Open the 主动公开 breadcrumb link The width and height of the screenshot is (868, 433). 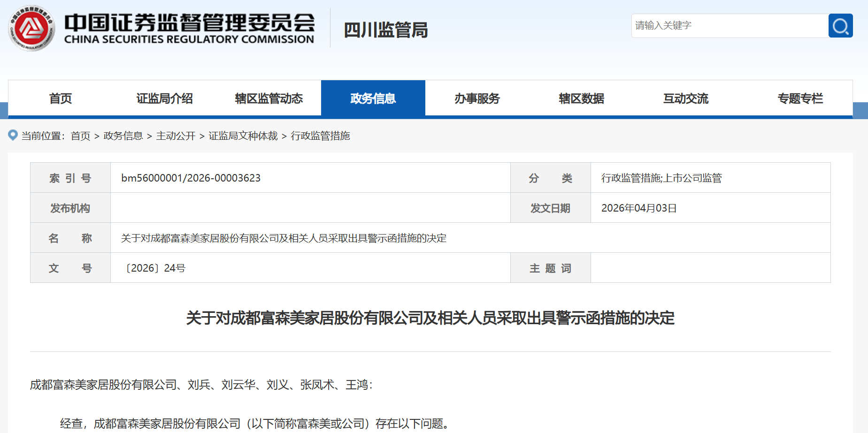coord(176,136)
